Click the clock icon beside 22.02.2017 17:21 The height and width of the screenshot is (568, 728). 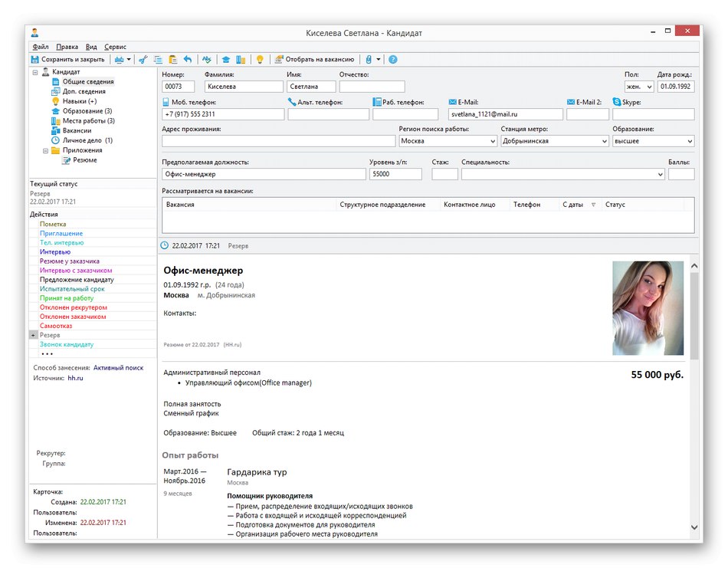[x=164, y=246]
